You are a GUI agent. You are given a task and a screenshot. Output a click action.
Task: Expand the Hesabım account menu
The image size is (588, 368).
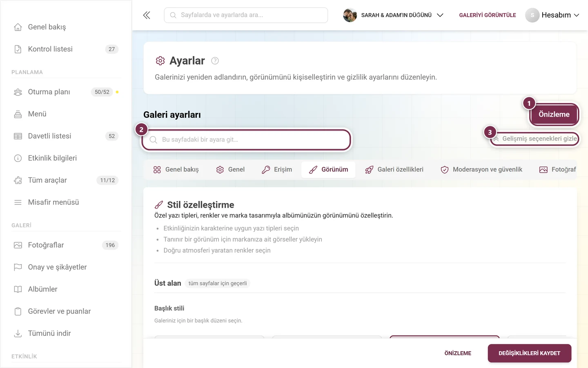click(x=552, y=15)
